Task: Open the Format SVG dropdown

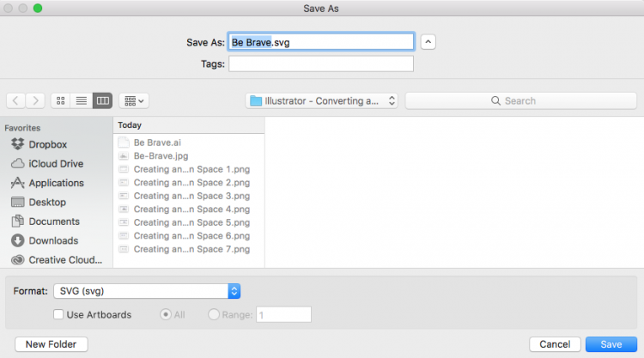Action: pos(147,291)
